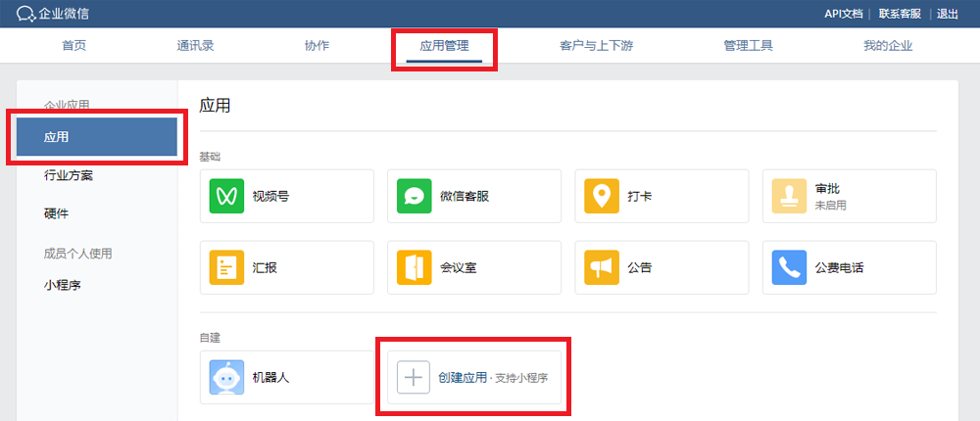Open the 会议室 door icon

point(414,267)
